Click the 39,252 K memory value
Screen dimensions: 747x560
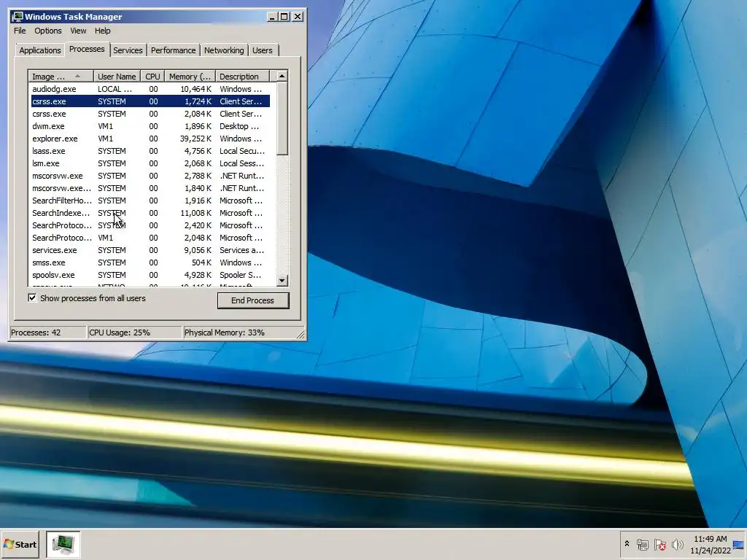(196, 139)
